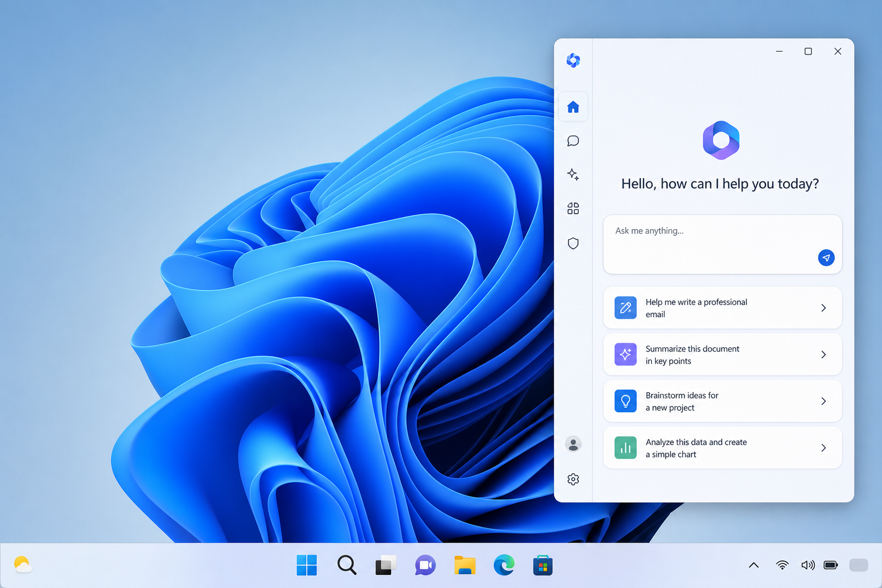Open the chat bubble icon in sidebar
The height and width of the screenshot is (588, 882).
(573, 141)
